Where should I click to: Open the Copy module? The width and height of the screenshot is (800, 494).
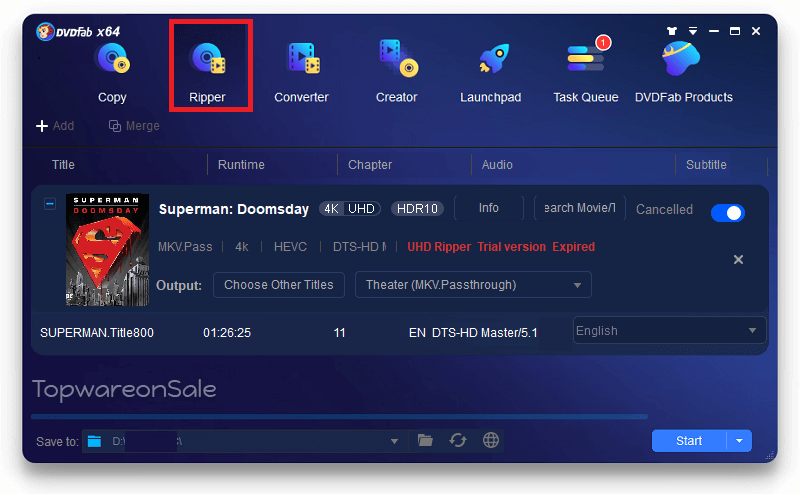pos(112,72)
